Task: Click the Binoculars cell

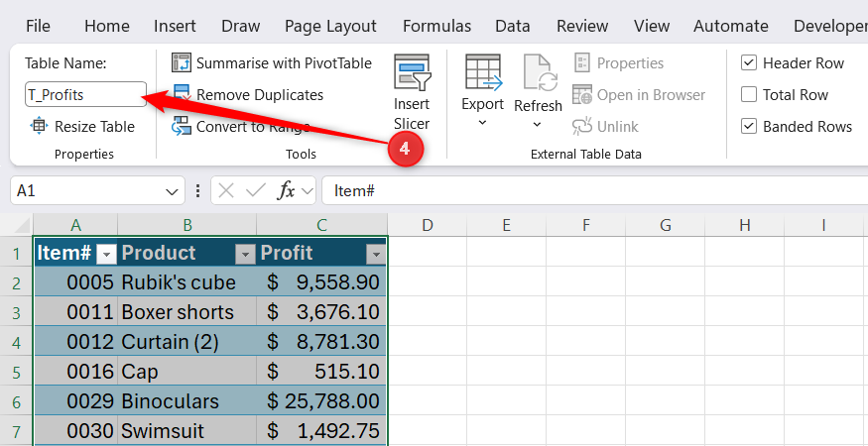Action: click(x=187, y=401)
